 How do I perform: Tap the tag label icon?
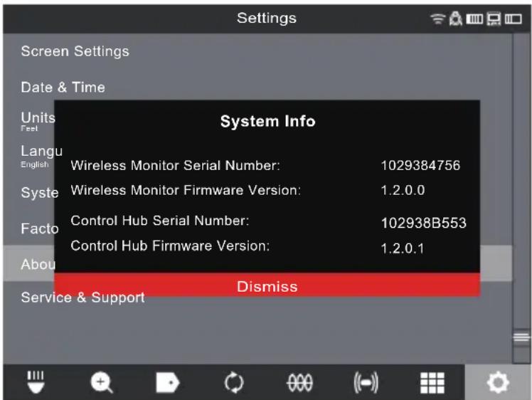click(x=167, y=382)
